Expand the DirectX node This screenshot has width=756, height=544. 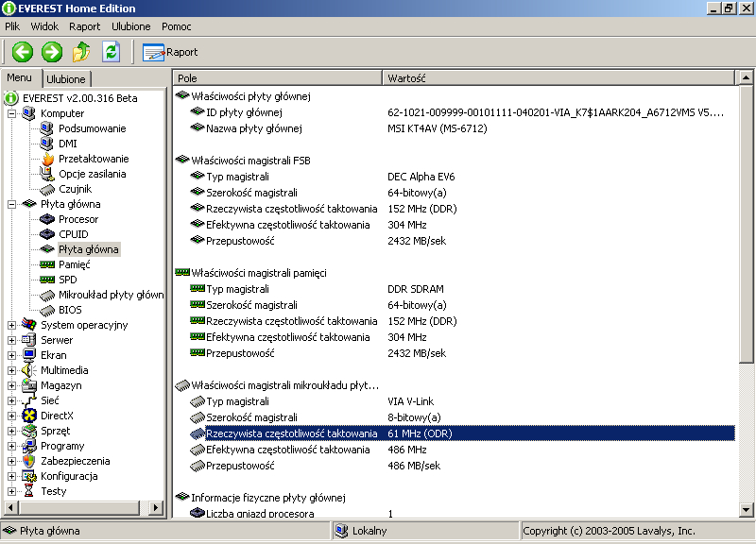tap(11, 416)
